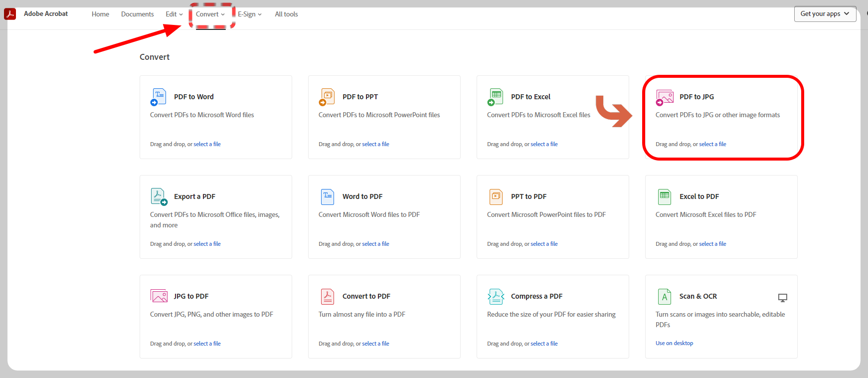Click 'Turn almost any file into a PDF' text
Image resolution: width=868 pixels, height=378 pixels.
click(362, 314)
